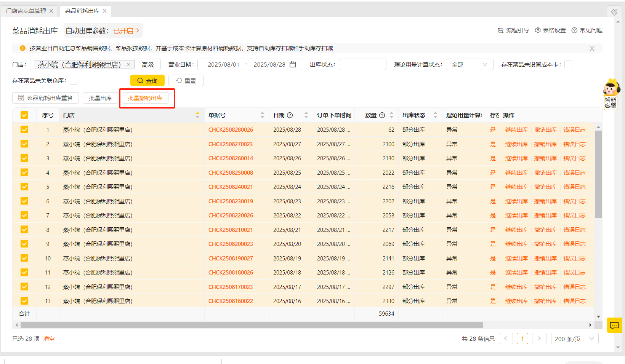Viewport: 625px width, 364px height.
Task: Open order CHCK2508280026 link
Action: 230,129
